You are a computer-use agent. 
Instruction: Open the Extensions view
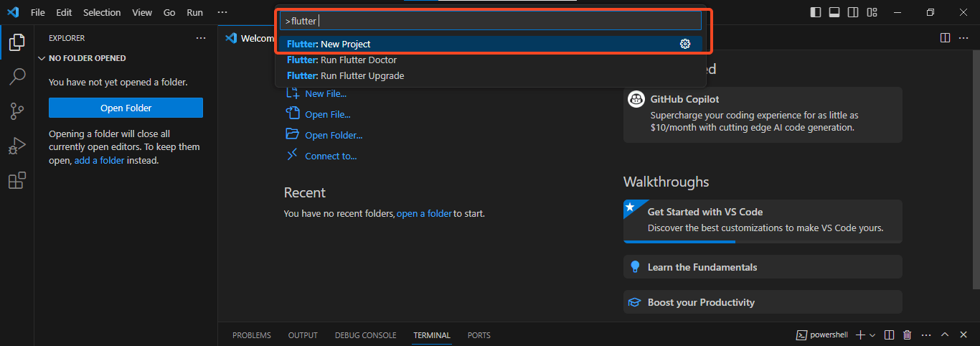[17, 180]
